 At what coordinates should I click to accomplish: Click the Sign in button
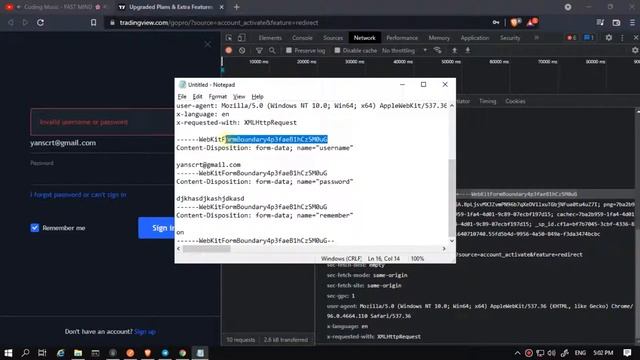156,228
